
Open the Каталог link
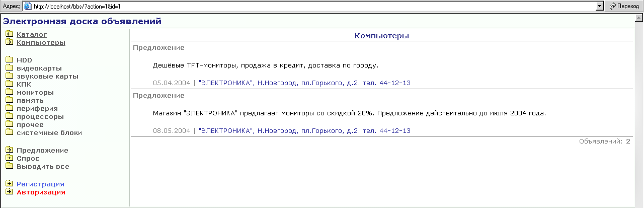click(x=32, y=35)
